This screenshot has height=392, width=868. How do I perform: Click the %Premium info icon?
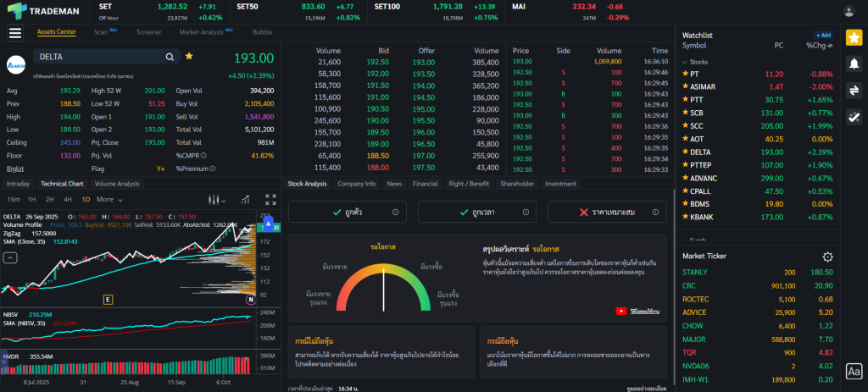click(x=213, y=168)
